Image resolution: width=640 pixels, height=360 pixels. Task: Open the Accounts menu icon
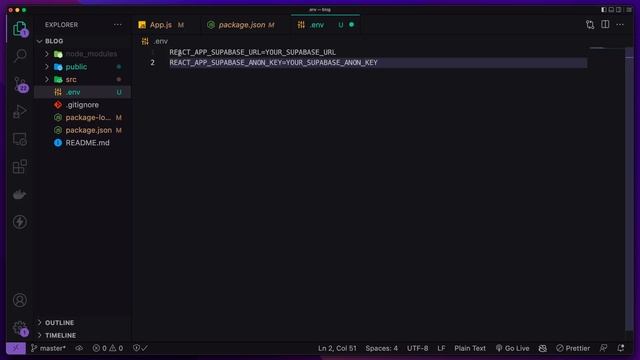20,300
